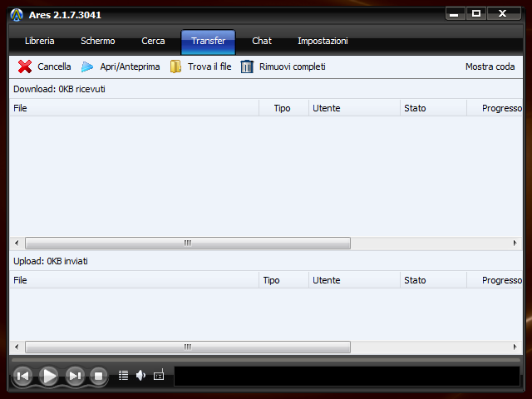The image size is (532, 399).
Task: Click the Ares logo in title bar
Action: pyautogui.click(x=17, y=15)
